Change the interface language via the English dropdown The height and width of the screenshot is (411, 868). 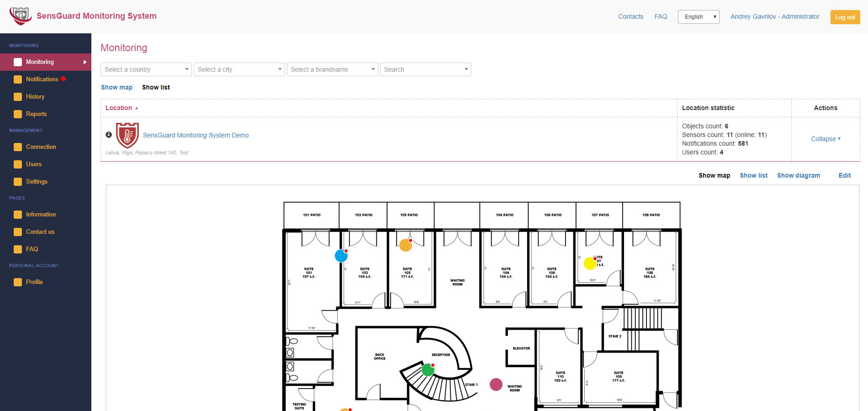point(699,16)
